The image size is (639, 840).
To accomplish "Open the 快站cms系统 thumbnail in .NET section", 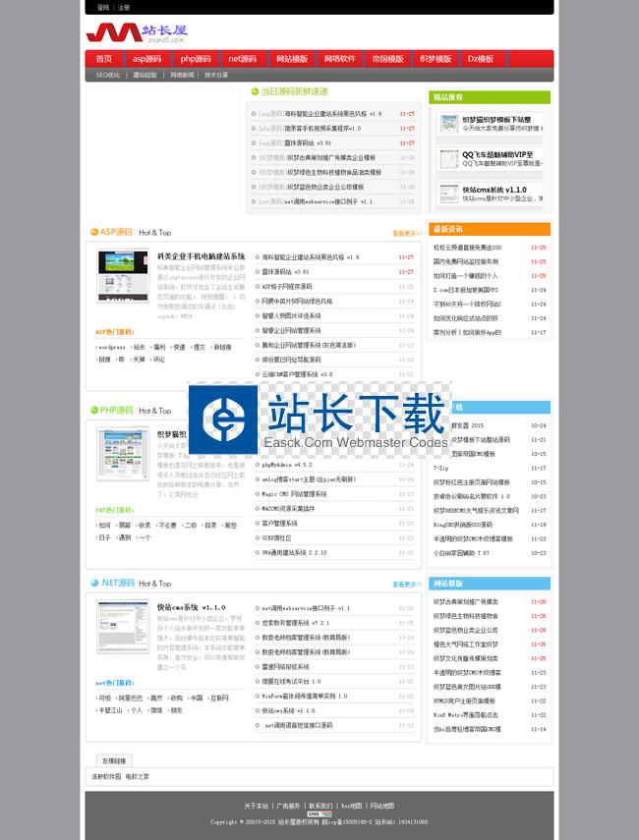I will [123, 626].
